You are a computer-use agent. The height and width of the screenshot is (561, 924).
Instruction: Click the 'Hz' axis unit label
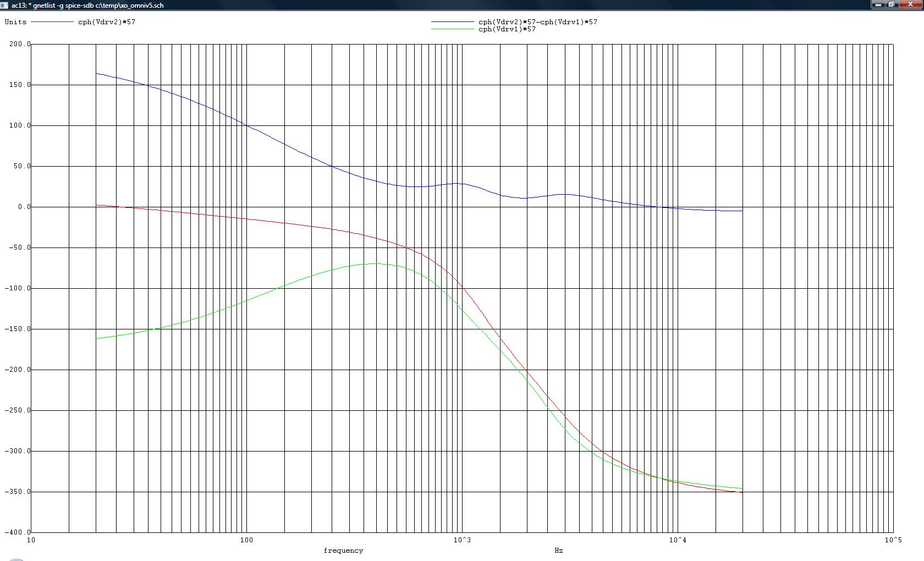(x=559, y=551)
